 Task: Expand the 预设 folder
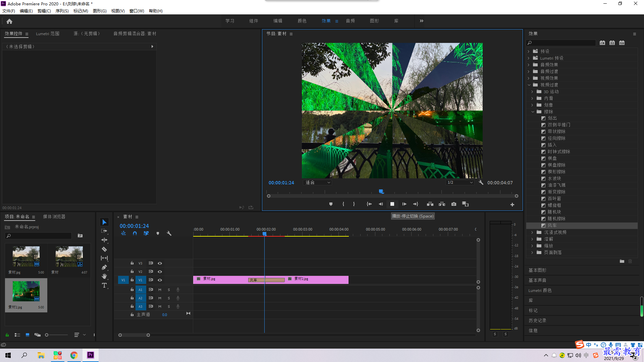[x=529, y=51]
